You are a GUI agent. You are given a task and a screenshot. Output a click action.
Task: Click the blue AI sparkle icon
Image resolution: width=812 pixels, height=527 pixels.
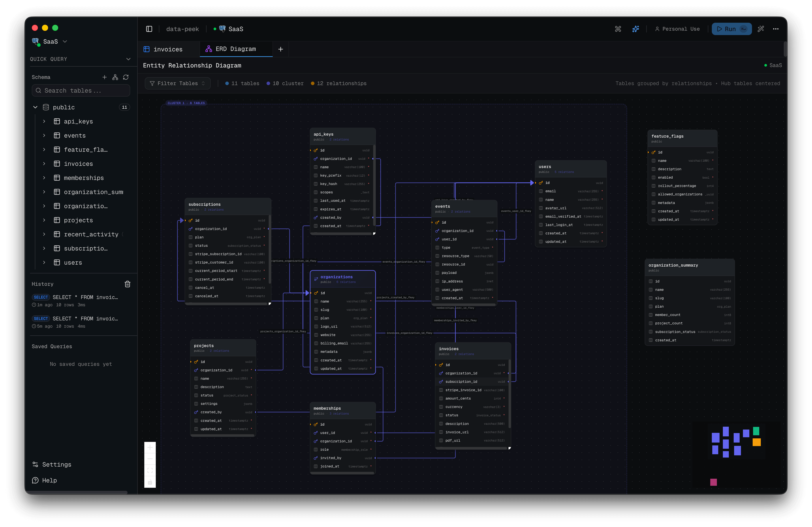636,29
